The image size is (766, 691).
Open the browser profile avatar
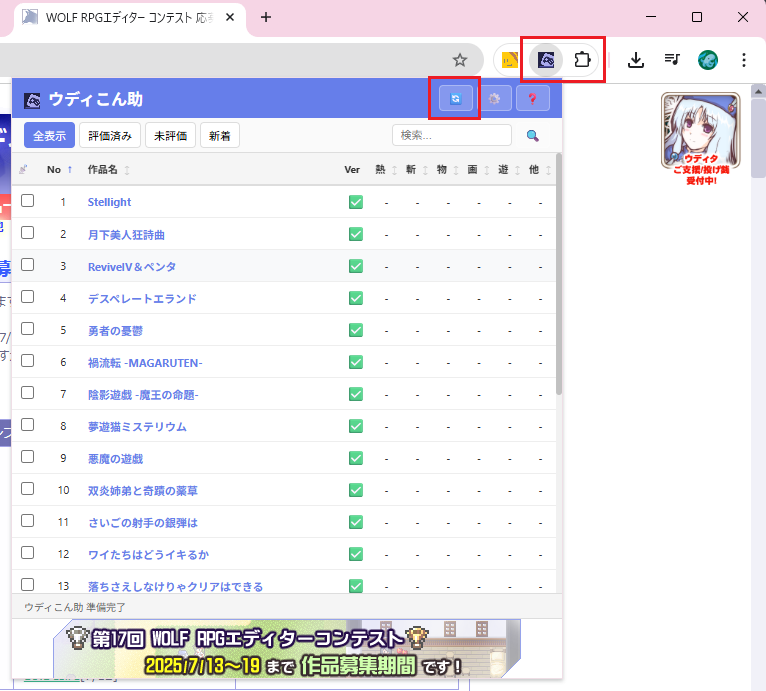[707, 60]
